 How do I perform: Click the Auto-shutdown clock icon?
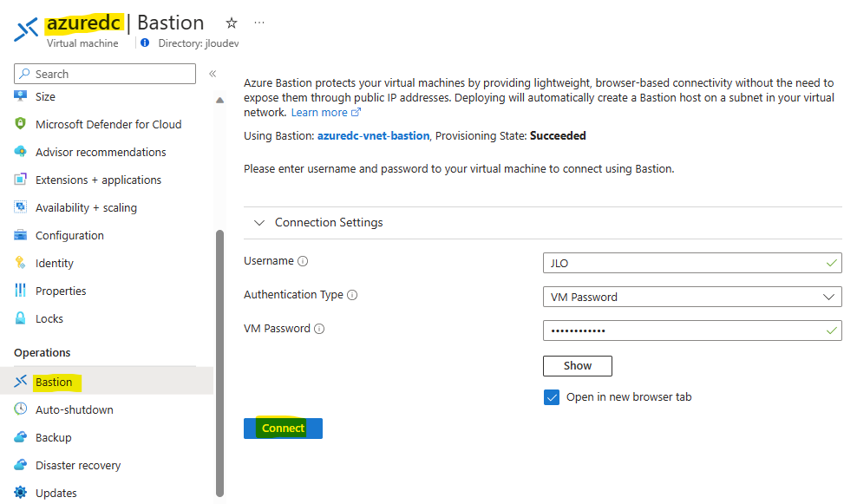pos(20,409)
